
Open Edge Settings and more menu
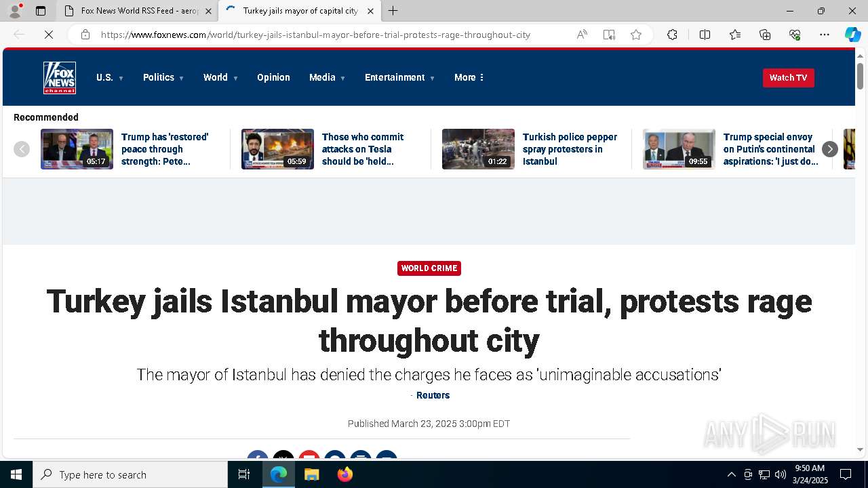825,35
